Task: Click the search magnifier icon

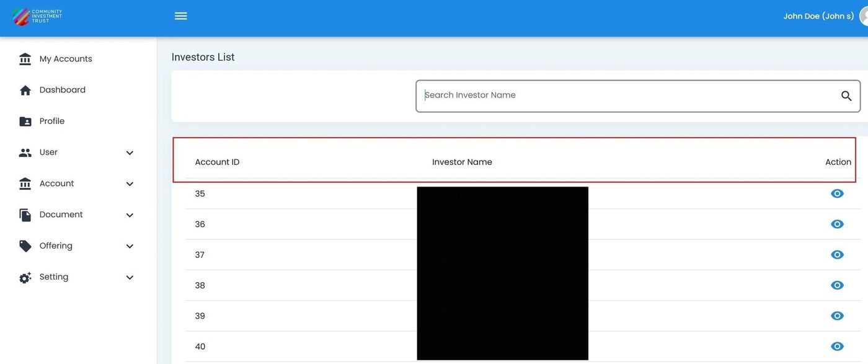Action: tap(846, 96)
